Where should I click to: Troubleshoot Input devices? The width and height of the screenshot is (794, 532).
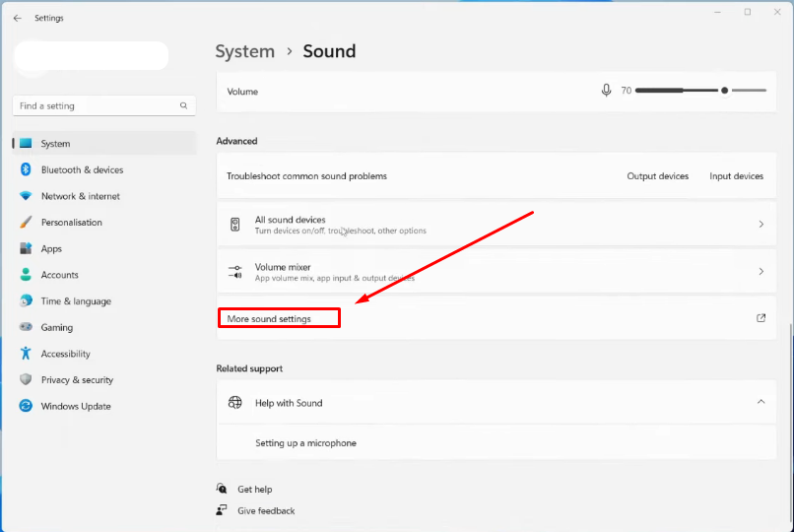pyautogui.click(x=736, y=176)
